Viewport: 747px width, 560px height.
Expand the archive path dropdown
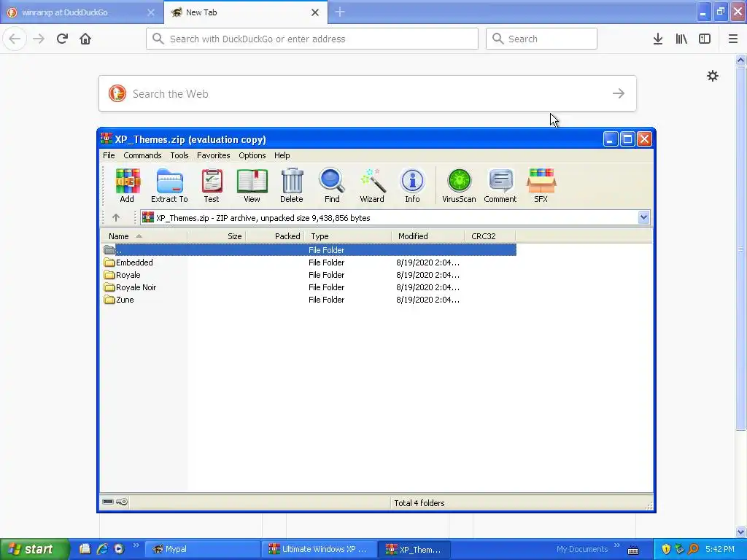(x=643, y=217)
